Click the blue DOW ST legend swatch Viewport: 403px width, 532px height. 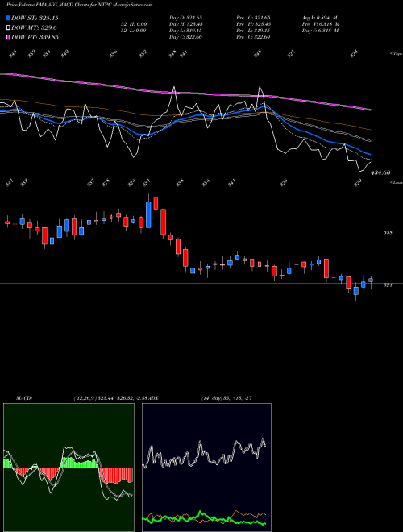pos(8,18)
